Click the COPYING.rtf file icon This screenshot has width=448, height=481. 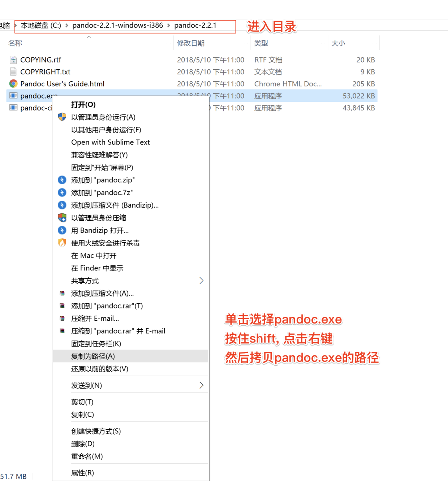tap(13, 60)
